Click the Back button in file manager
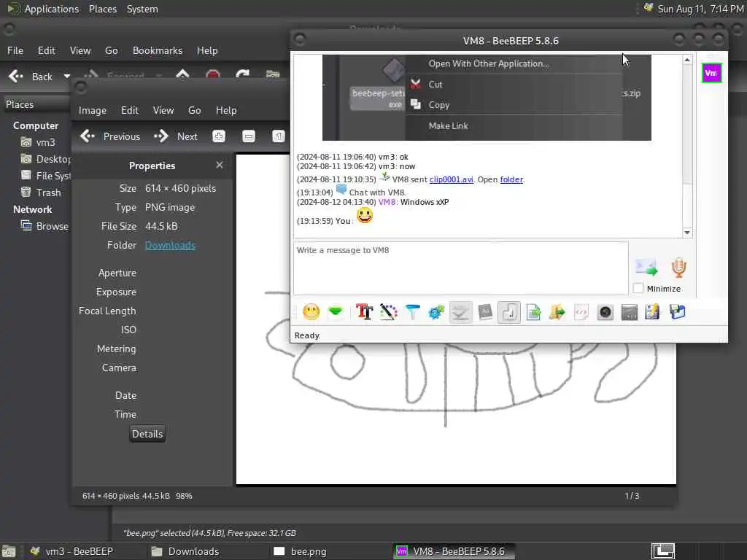This screenshot has width=747, height=560. [31, 77]
